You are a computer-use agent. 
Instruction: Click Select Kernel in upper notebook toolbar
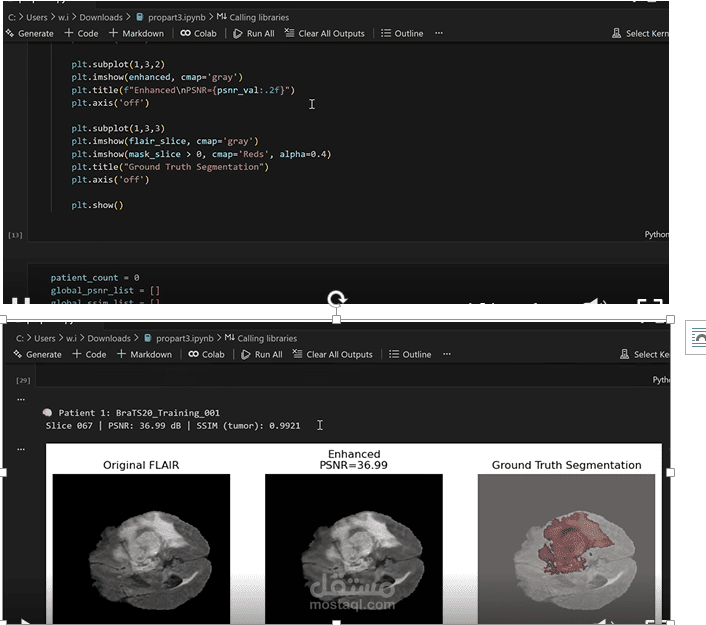pos(640,33)
